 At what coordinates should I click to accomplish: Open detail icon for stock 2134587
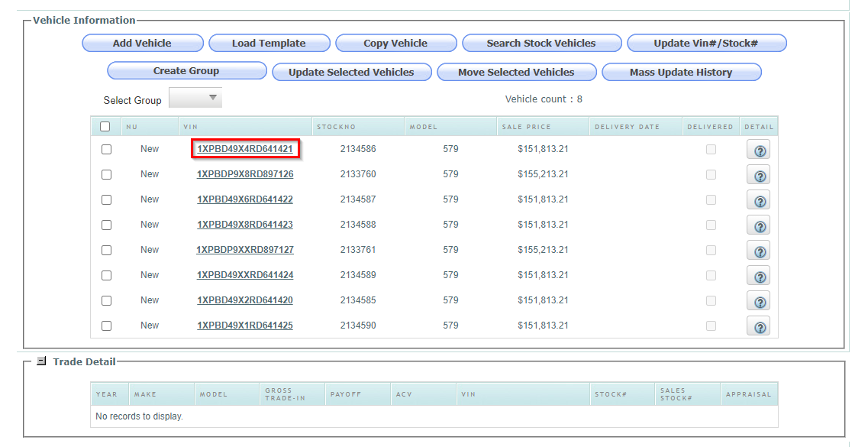click(758, 200)
